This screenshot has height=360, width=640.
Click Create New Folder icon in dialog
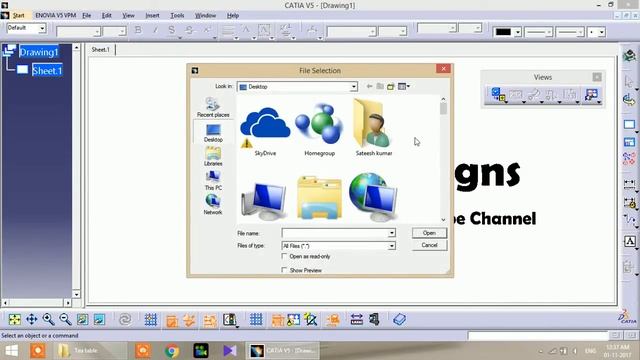click(x=391, y=86)
